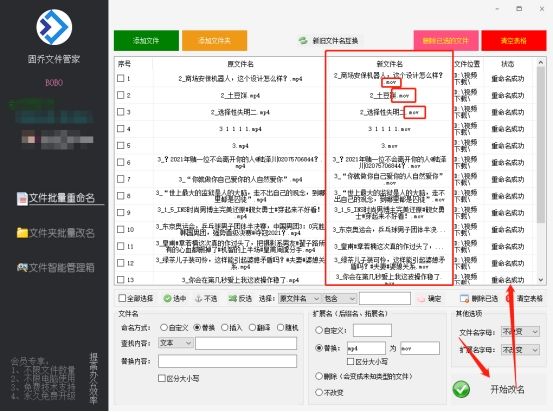Tick checkbox for row 9

[121, 212]
